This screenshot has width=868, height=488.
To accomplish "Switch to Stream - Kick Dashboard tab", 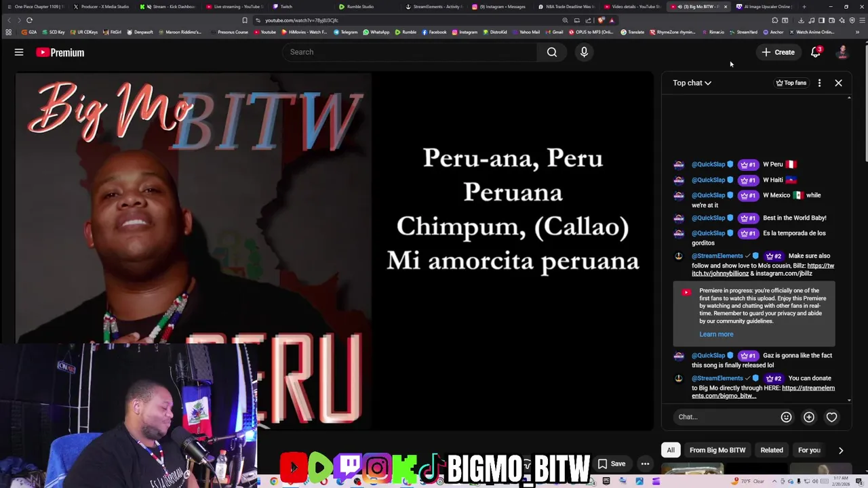I will click(168, 7).
